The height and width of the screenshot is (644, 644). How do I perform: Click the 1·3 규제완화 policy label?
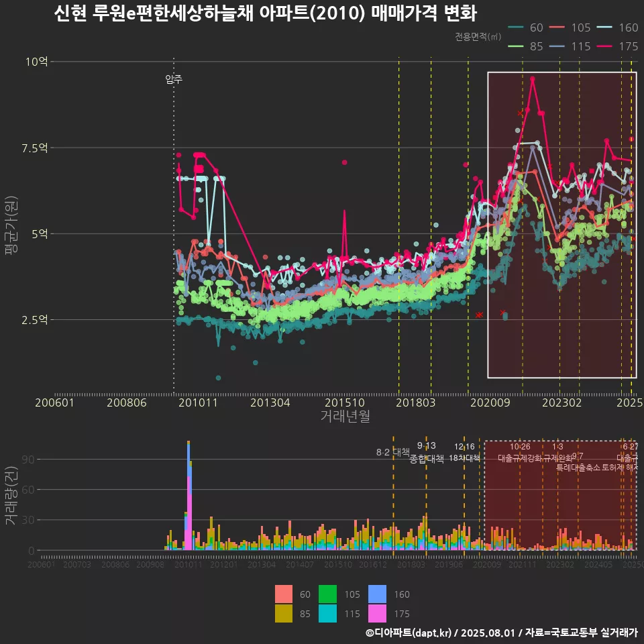557,452
